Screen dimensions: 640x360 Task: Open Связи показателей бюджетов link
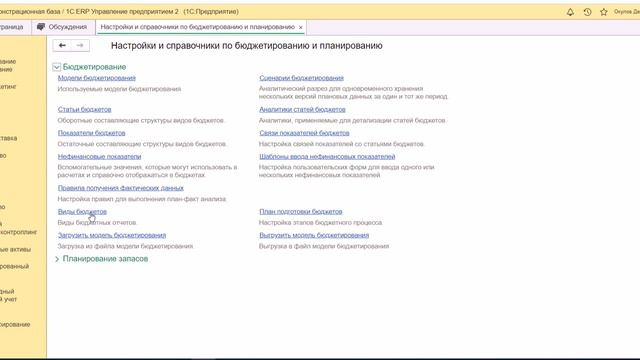tap(304, 133)
